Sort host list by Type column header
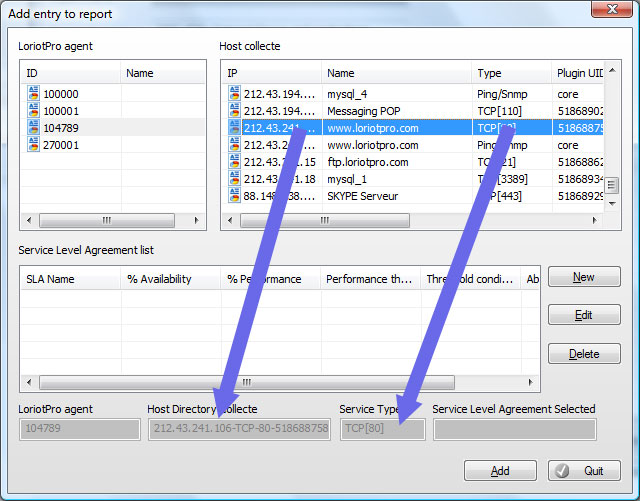Viewport: 640px width, 501px height. click(x=510, y=73)
